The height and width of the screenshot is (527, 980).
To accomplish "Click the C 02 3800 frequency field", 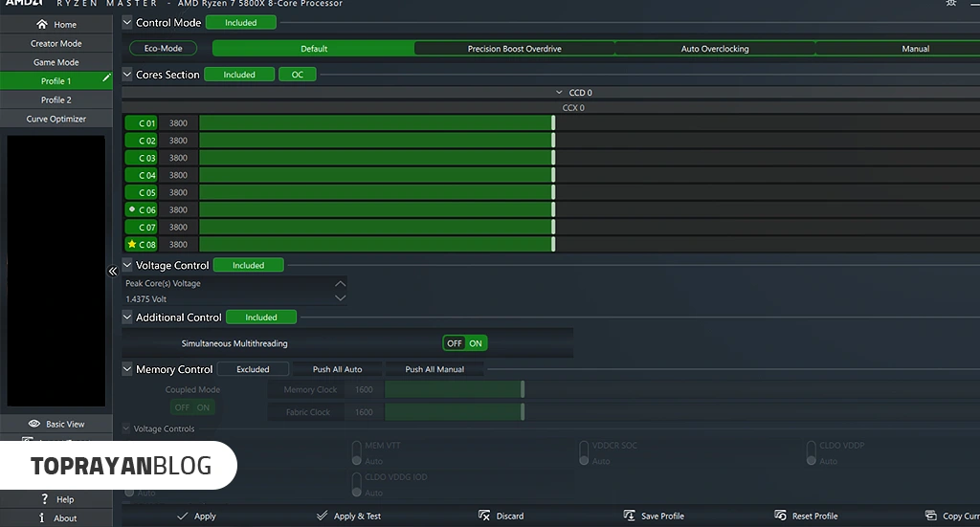I will (x=178, y=141).
